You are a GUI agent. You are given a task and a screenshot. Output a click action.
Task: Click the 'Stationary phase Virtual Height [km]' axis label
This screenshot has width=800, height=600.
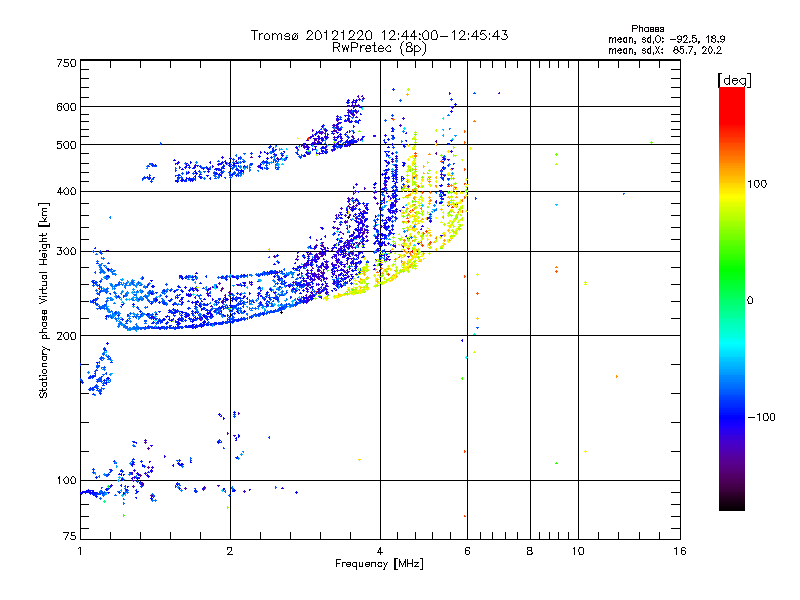point(44,300)
